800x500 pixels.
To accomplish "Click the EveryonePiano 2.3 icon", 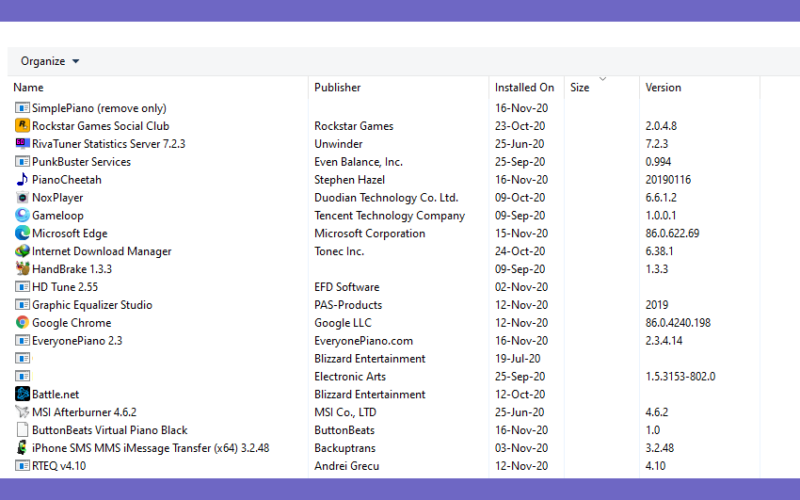I will click(22, 340).
